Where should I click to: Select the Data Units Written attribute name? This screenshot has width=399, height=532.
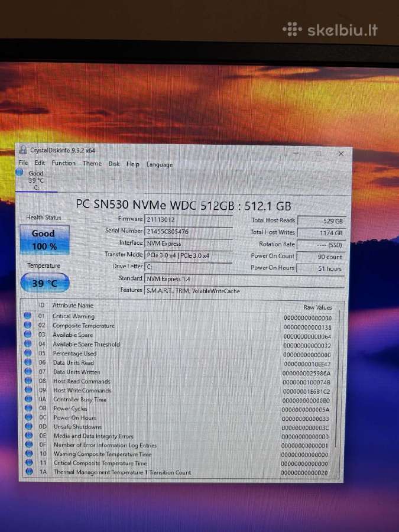(77, 372)
